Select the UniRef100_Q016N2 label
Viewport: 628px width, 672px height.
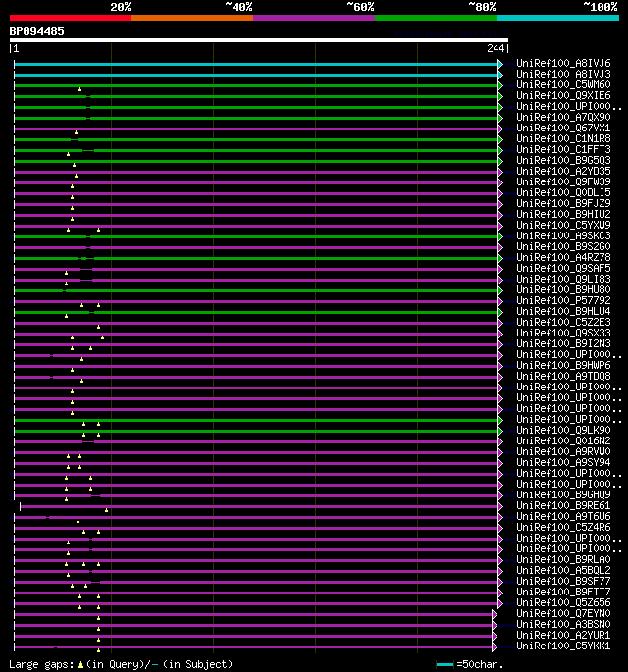pos(563,440)
